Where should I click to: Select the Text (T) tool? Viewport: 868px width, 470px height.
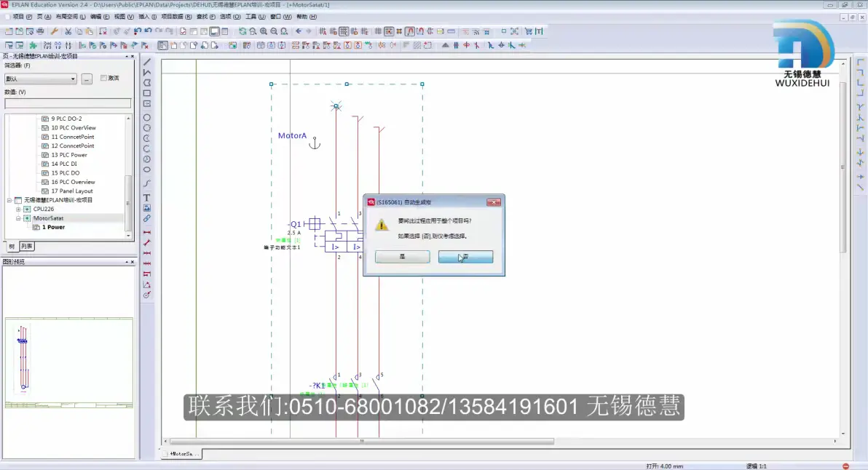(x=147, y=197)
